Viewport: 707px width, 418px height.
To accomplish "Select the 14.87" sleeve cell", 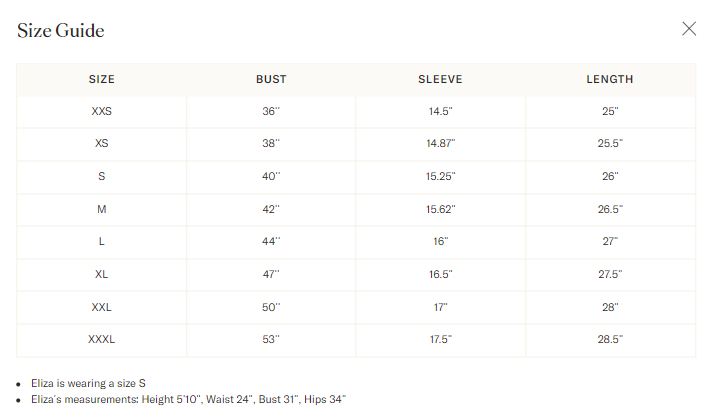I will point(440,143).
